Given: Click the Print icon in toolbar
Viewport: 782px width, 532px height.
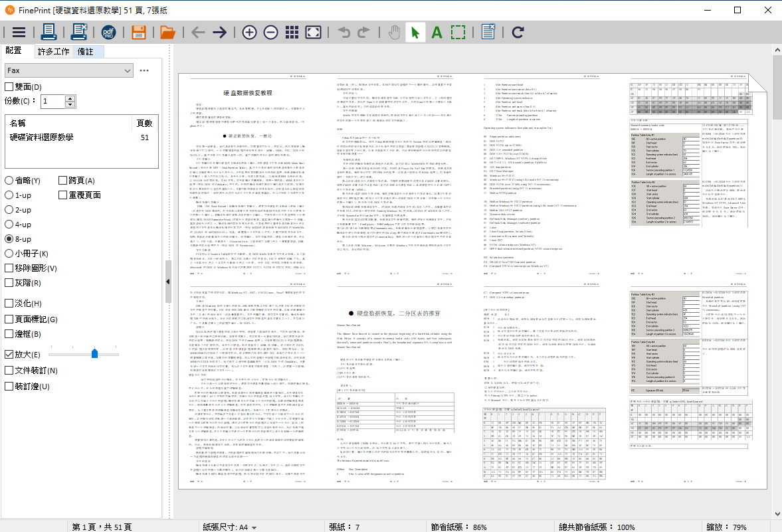Looking at the screenshot, I should coord(49,33).
